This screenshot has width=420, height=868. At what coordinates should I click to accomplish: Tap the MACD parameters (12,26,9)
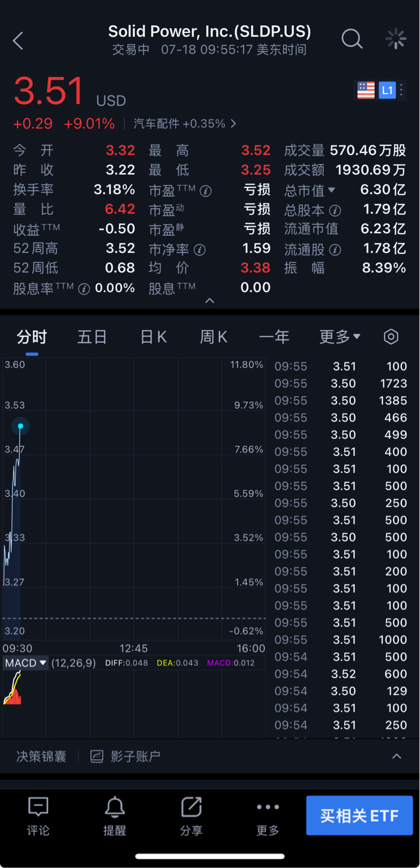pos(74,663)
